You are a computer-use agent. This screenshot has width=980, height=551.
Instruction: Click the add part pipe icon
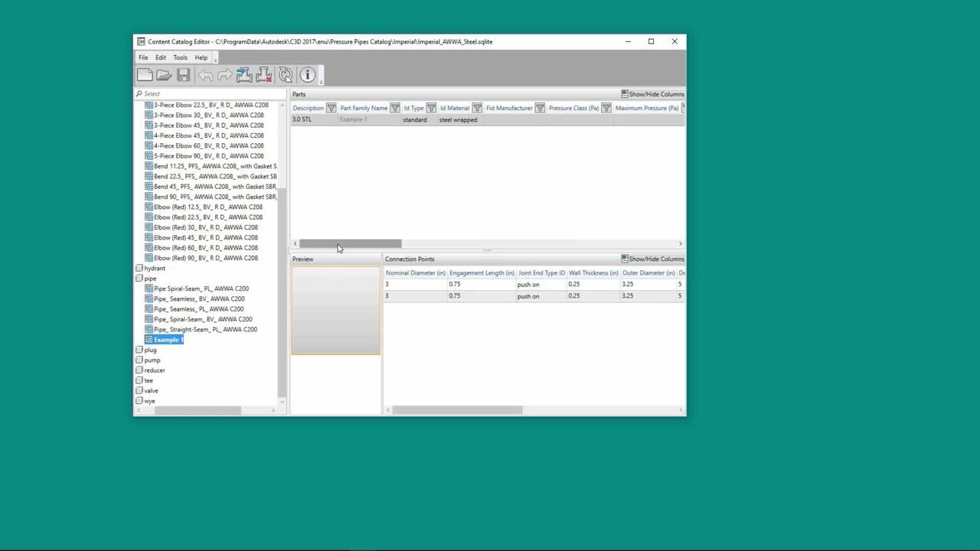pyautogui.click(x=244, y=74)
